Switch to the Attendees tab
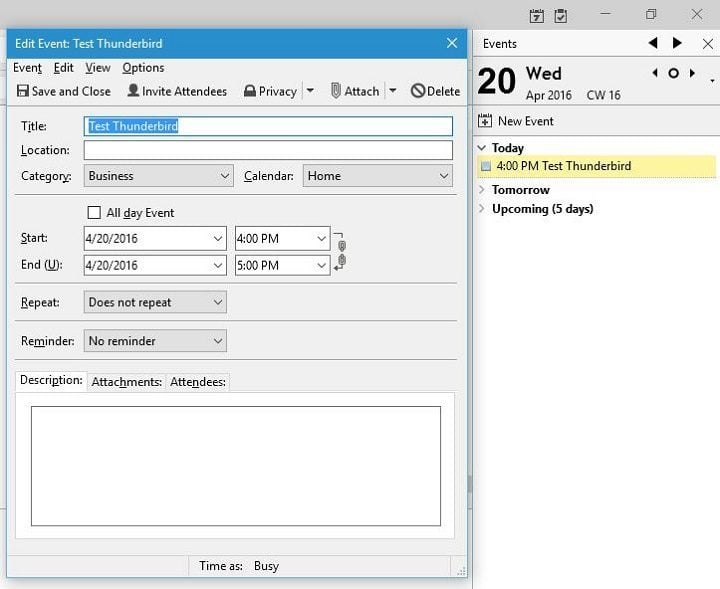Viewport: 720px width, 589px height. tap(198, 382)
